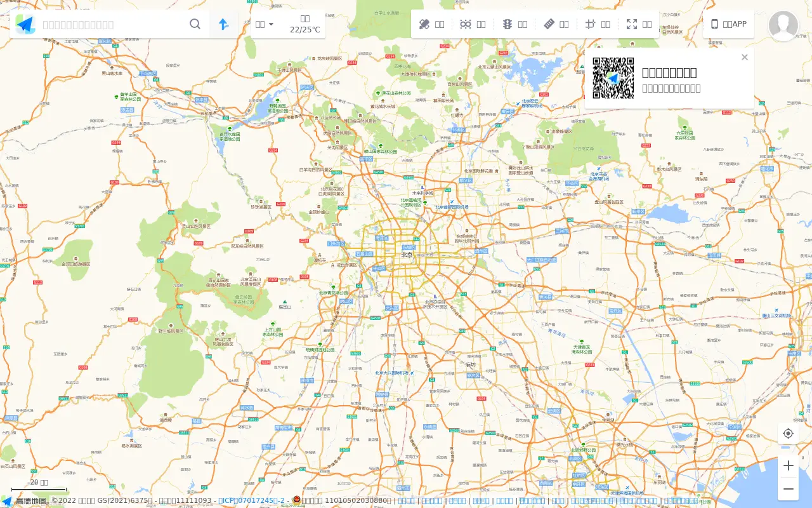
Task: Click the 门头沟区 district label
Action: coord(336,243)
